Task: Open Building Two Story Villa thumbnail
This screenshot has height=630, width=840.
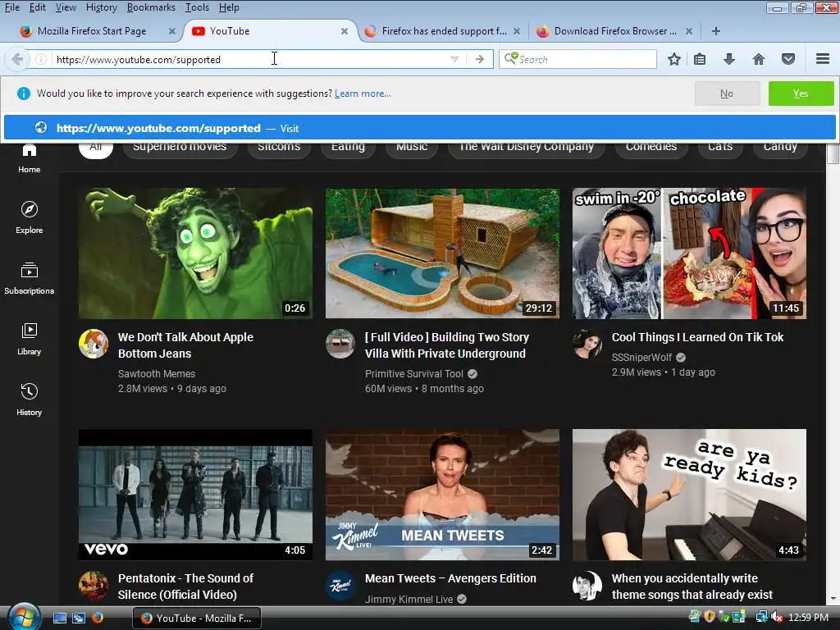Action: tap(442, 253)
